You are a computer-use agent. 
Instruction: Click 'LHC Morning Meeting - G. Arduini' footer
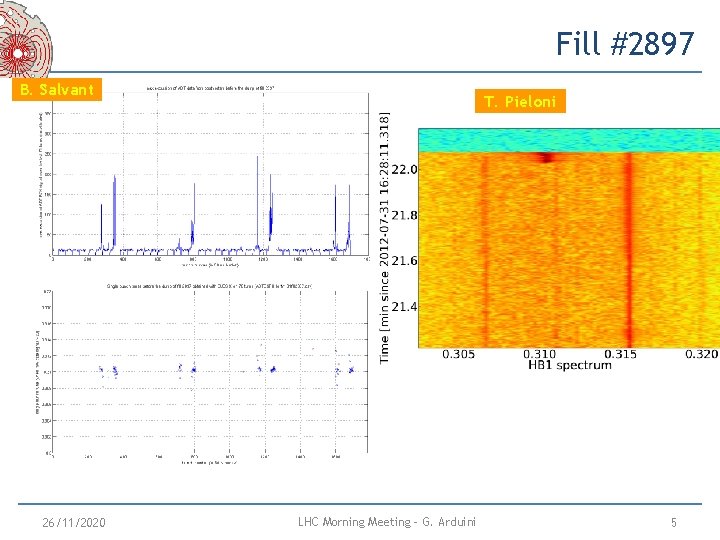(387, 522)
